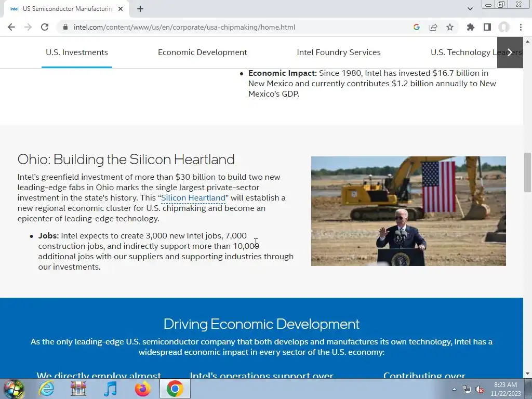Screen dimensions: 532x399
Task: View site security lock info
Action: click(x=65, y=27)
